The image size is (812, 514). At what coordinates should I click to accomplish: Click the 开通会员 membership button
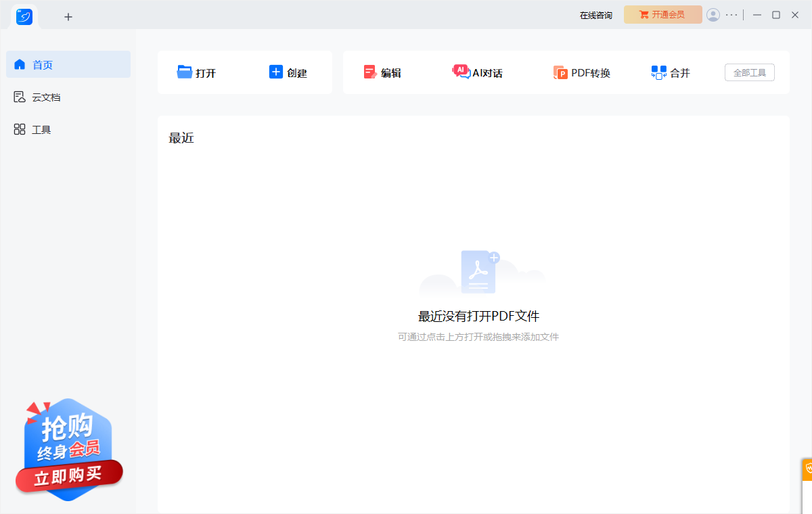(x=662, y=14)
